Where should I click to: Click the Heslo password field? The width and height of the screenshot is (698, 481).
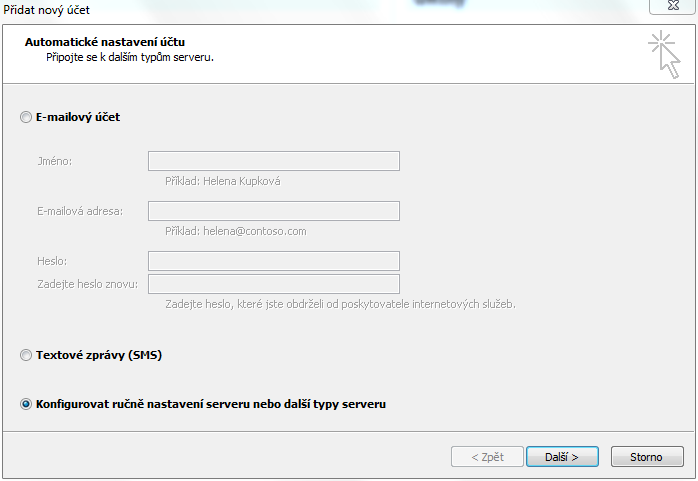274,261
